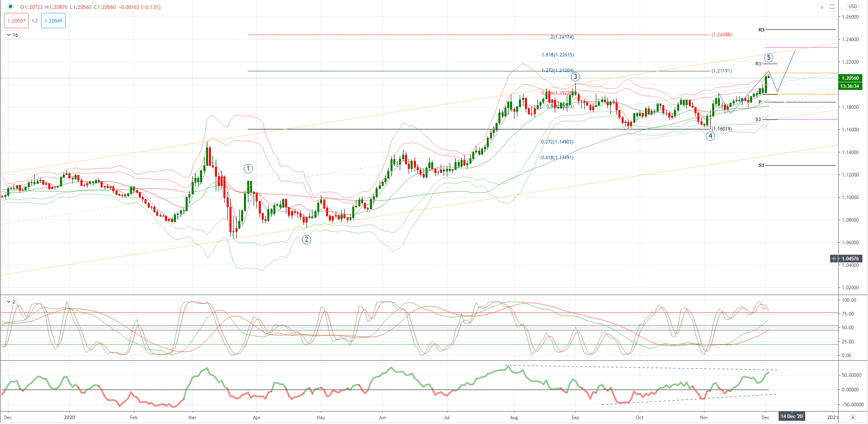Select Elliott wave label 5 circle
This screenshot has height=424, width=868.
pos(769,58)
